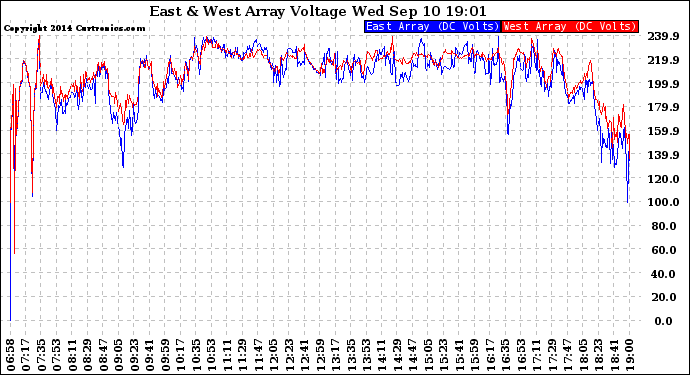The width and height of the screenshot is (690, 375).
Task: Click the 08:47 time axis label
Action: pyautogui.click(x=104, y=355)
